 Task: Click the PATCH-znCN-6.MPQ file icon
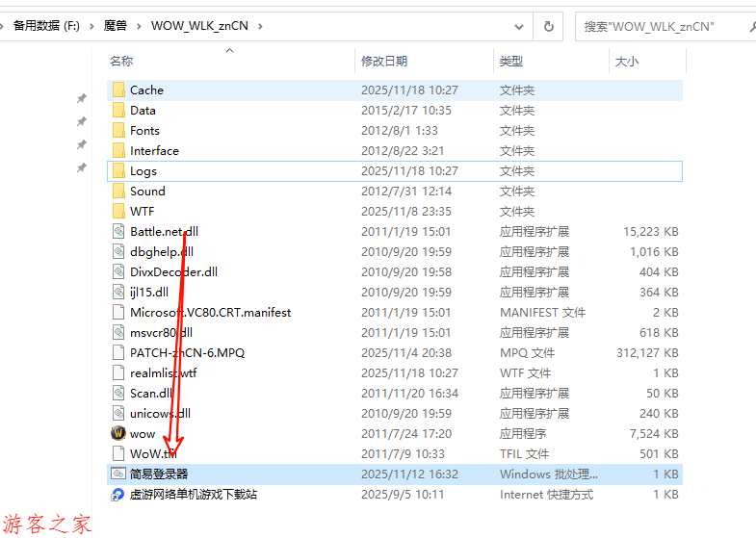(x=118, y=353)
